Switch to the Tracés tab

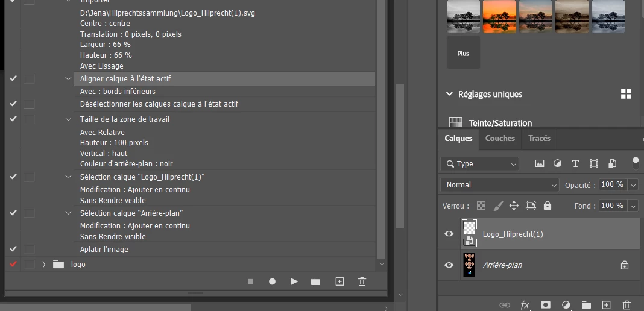coord(539,138)
